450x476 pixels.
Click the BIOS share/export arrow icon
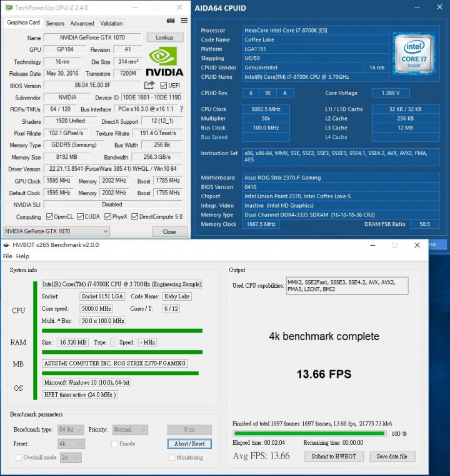(149, 85)
